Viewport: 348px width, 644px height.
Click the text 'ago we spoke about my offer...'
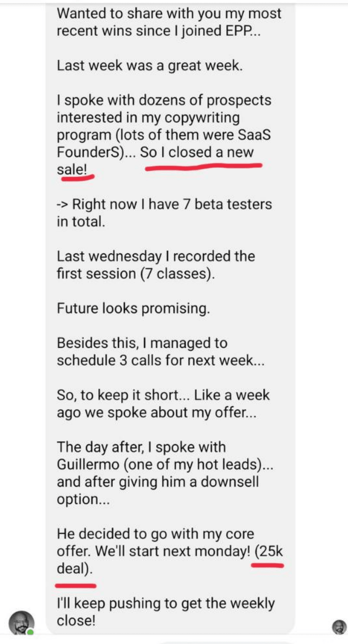156,412
